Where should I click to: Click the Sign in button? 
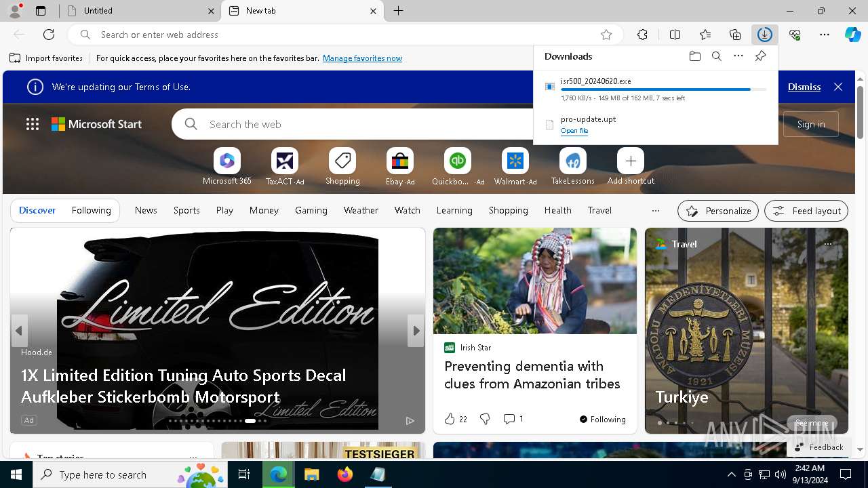[x=811, y=124]
